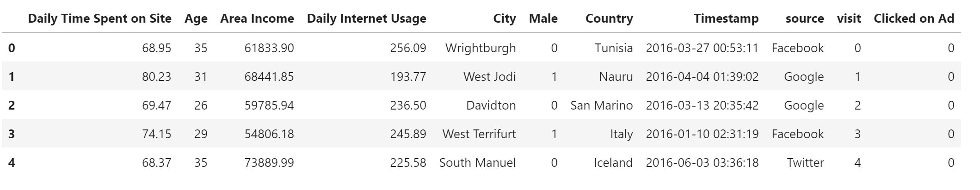
Task: Click the 80.23 daily time value
Action: pyautogui.click(x=156, y=77)
